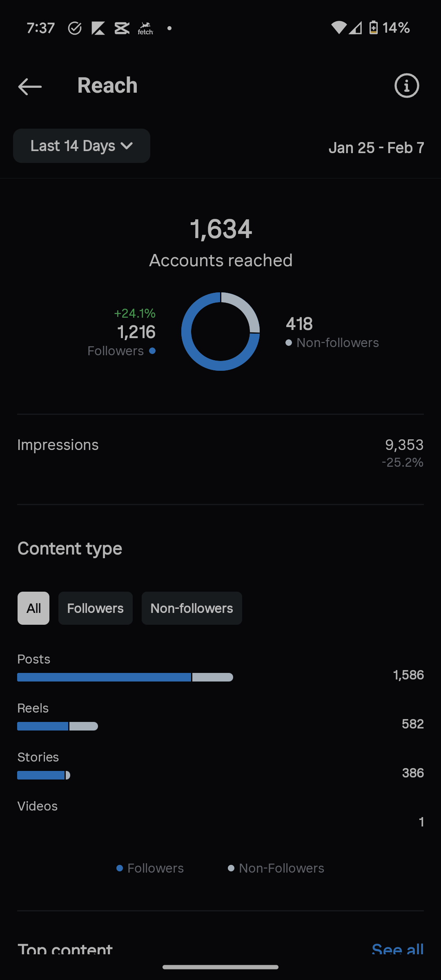Tap the Reels reach bar
The width and height of the screenshot is (441, 980).
58,726
